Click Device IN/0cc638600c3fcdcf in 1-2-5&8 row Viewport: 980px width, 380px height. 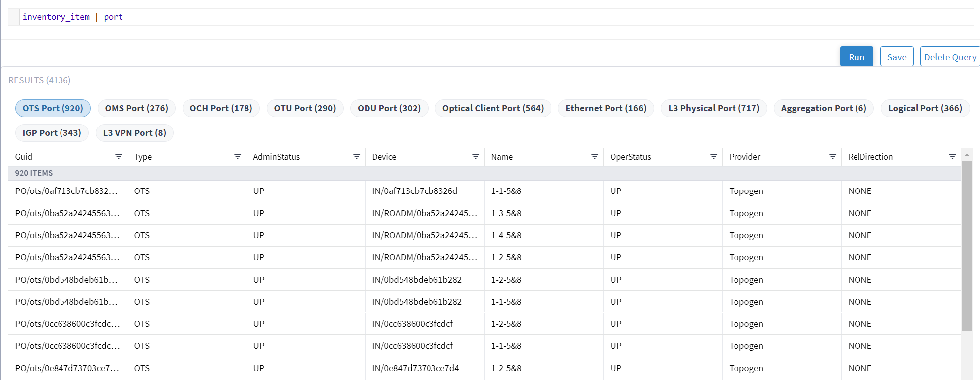click(425, 324)
